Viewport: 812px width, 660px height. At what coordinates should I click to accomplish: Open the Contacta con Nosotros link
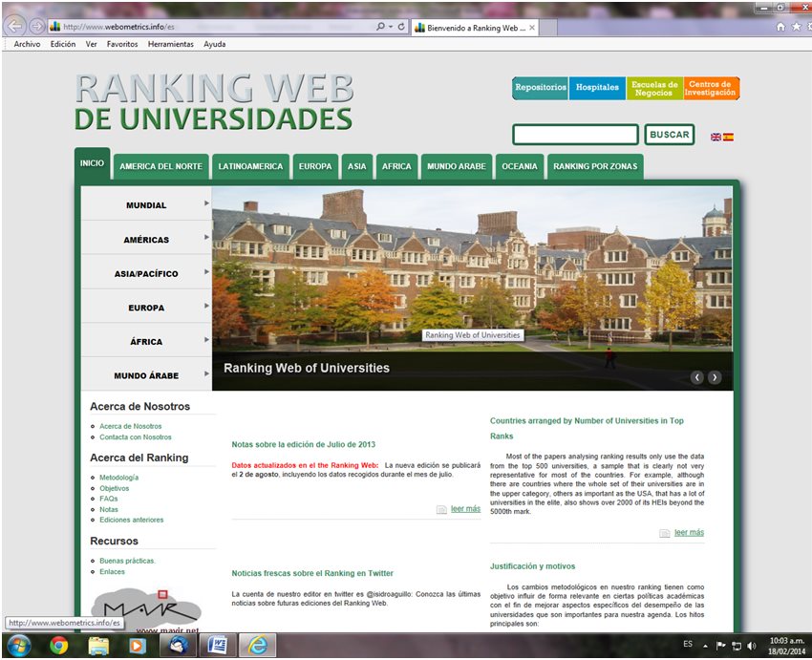(136, 436)
